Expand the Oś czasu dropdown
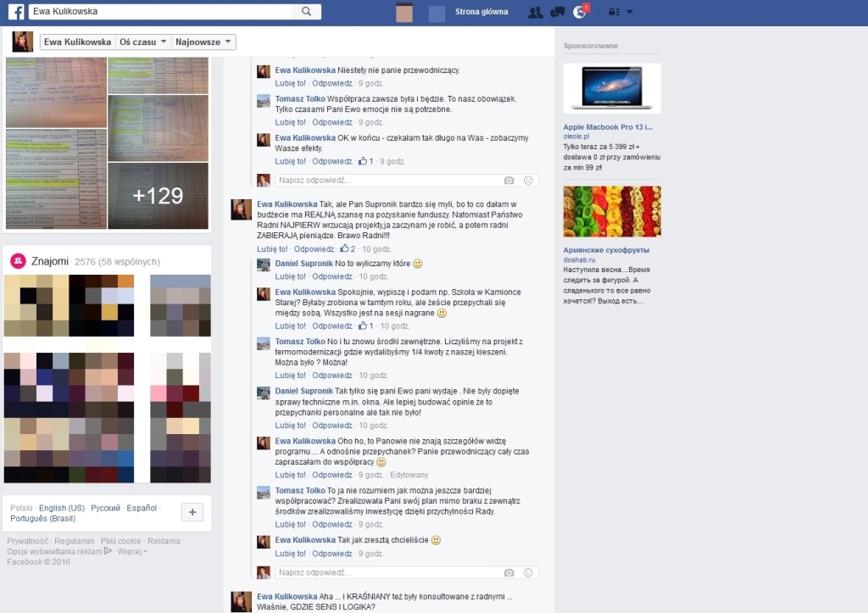This screenshot has height=613, width=868. pos(142,42)
